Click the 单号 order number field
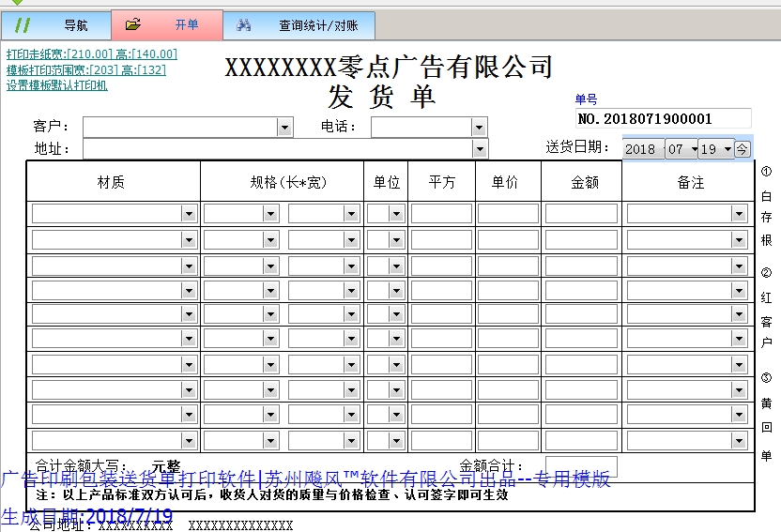781x532 pixels. click(x=663, y=119)
